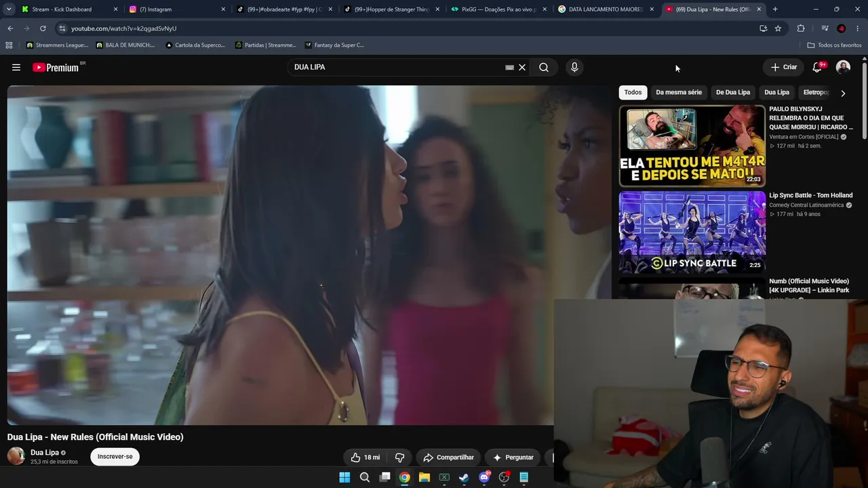Image resolution: width=868 pixels, height=488 pixels.
Task: Like the Dua Lipa video
Action: click(x=366, y=457)
